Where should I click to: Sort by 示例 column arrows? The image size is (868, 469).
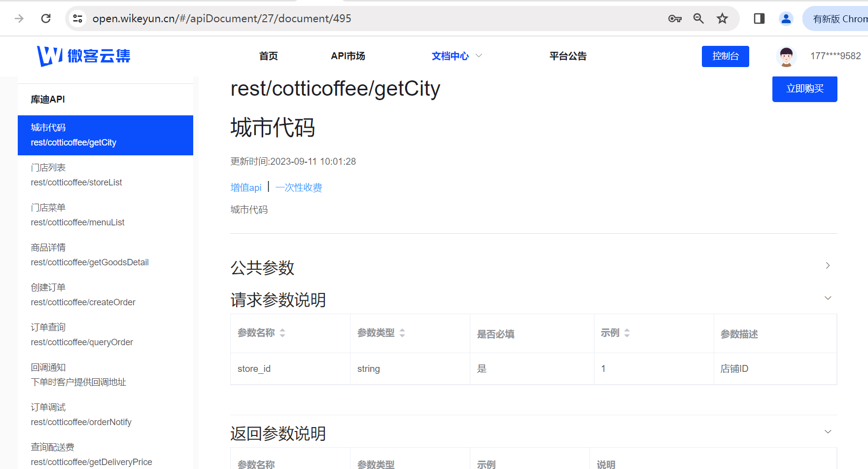click(x=627, y=333)
